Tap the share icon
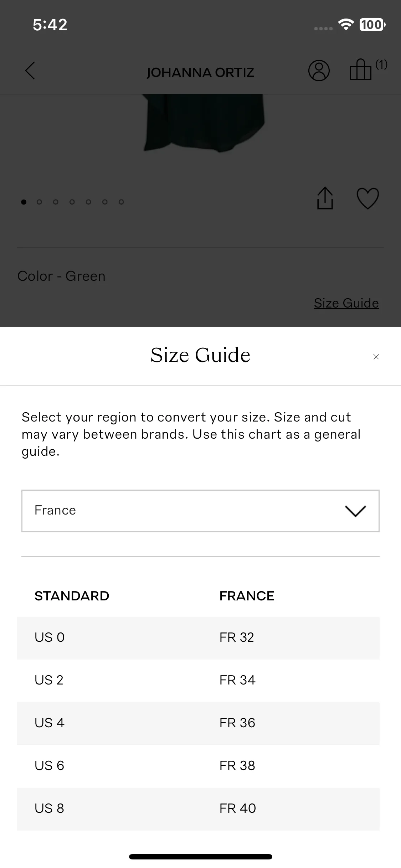 point(325,198)
